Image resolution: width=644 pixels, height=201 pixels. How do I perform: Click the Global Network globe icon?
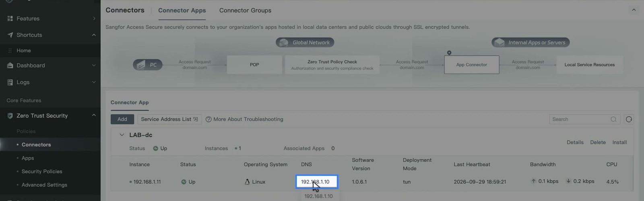[x=283, y=43]
